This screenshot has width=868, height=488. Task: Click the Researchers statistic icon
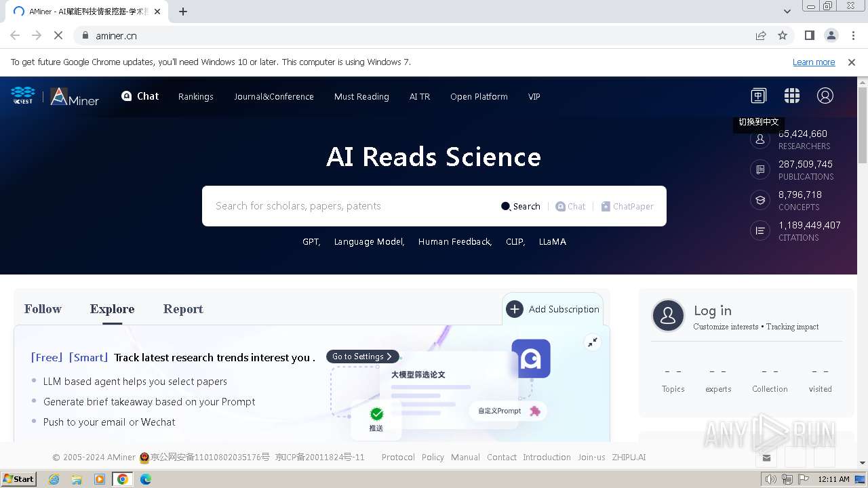[760, 139]
